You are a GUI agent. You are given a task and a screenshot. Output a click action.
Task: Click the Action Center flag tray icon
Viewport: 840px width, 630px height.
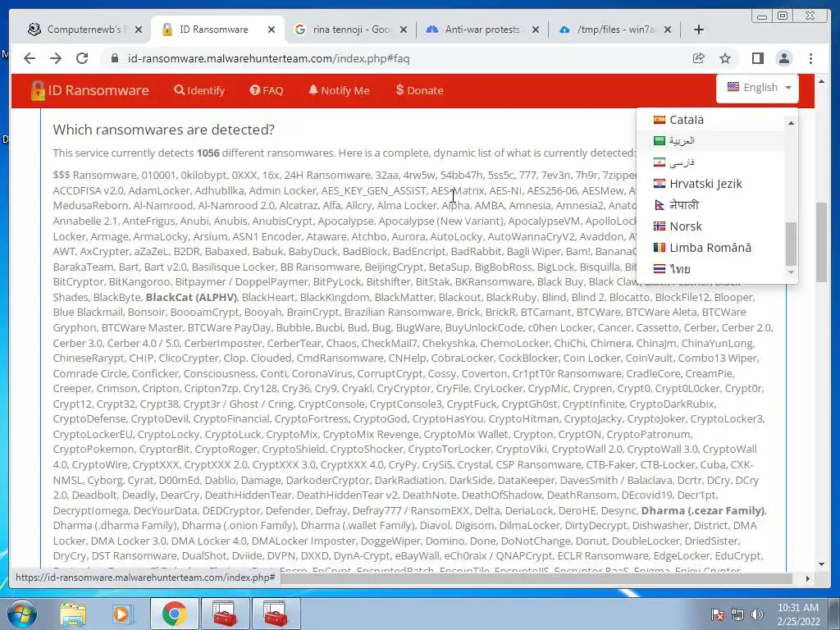[x=717, y=615]
